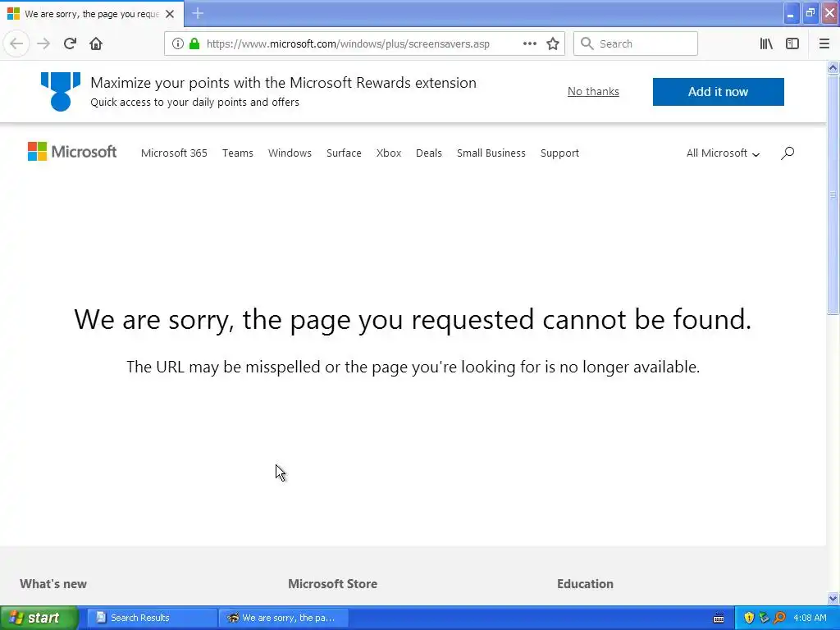Click 'Quick access to your daily points' text
The height and width of the screenshot is (630, 840).
tap(195, 103)
